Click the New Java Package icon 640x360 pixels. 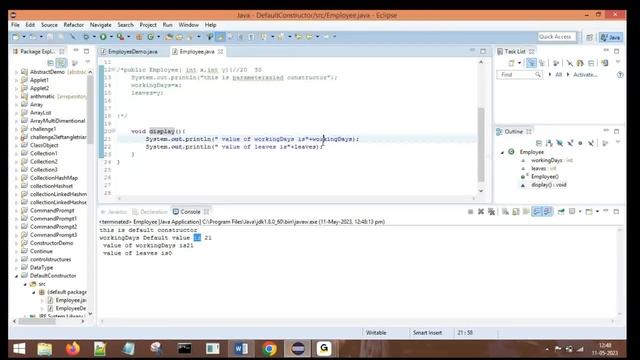click(x=139, y=37)
